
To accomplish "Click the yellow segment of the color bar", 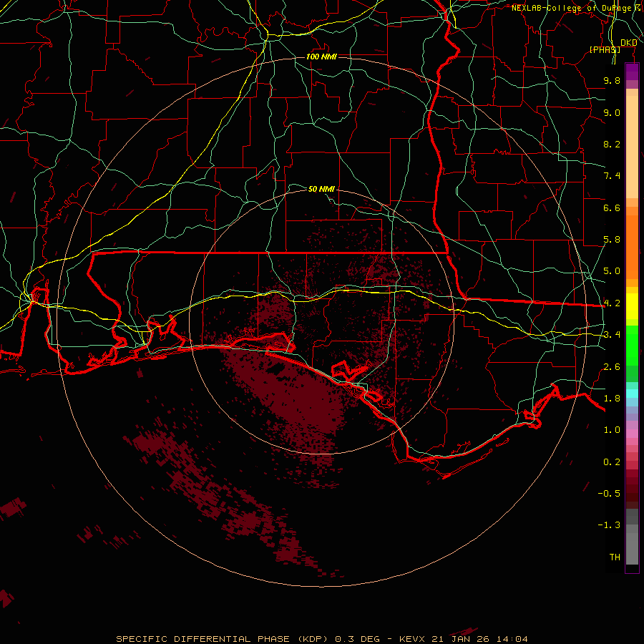I will coord(632,306).
